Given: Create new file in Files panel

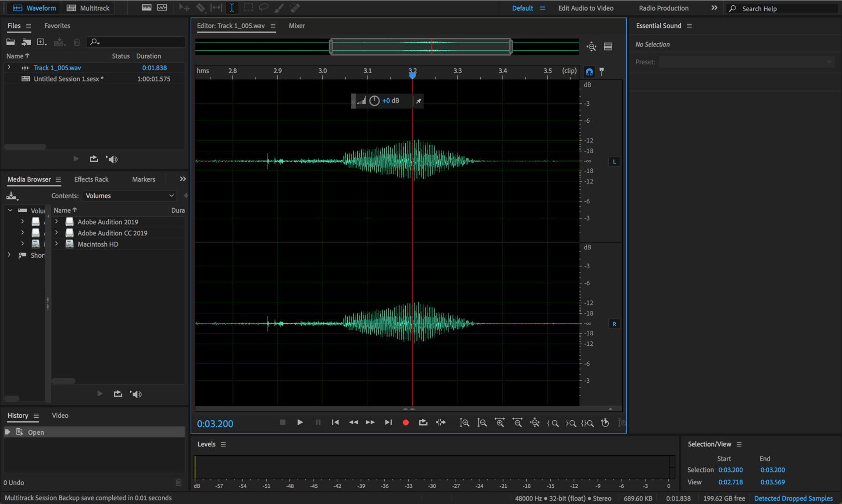Looking at the screenshot, I should (x=42, y=42).
